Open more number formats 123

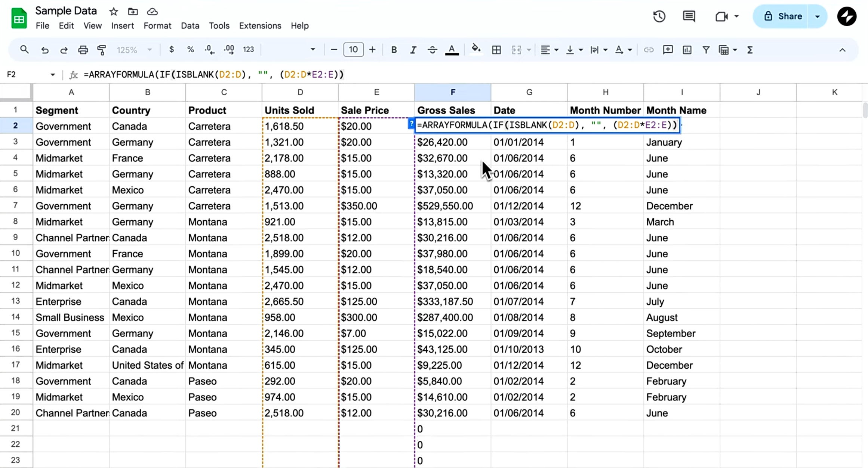(248, 50)
